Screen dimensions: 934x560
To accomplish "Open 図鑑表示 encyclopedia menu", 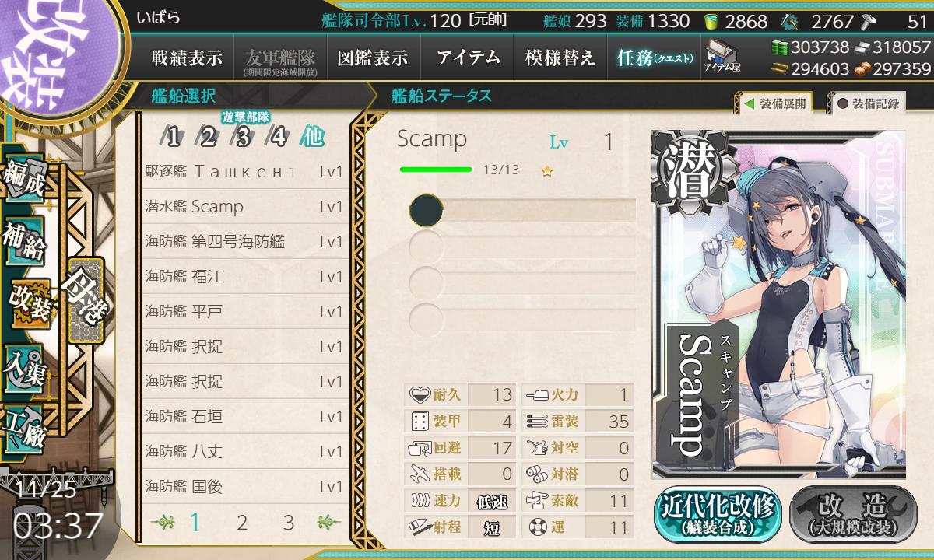I will pyautogui.click(x=373, y=58).
